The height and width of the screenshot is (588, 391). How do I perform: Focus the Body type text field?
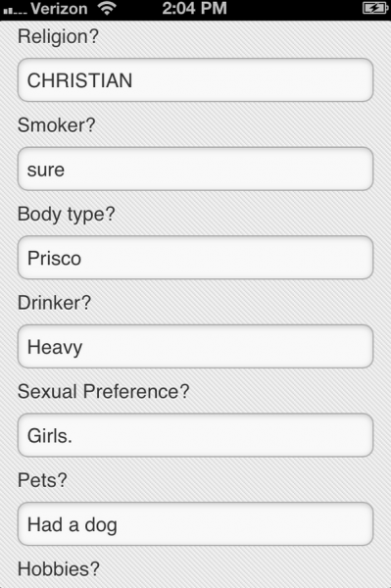(x=195, y=258)
